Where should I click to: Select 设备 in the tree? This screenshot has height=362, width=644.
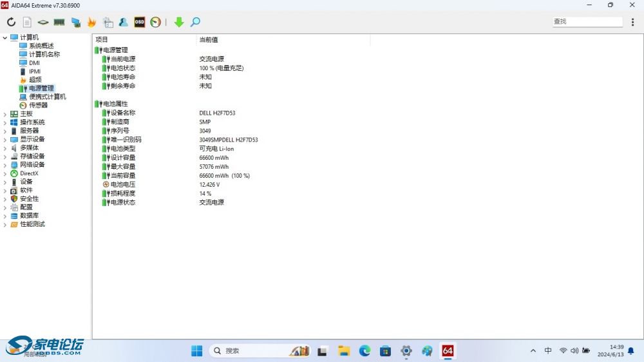coord(26,182)
